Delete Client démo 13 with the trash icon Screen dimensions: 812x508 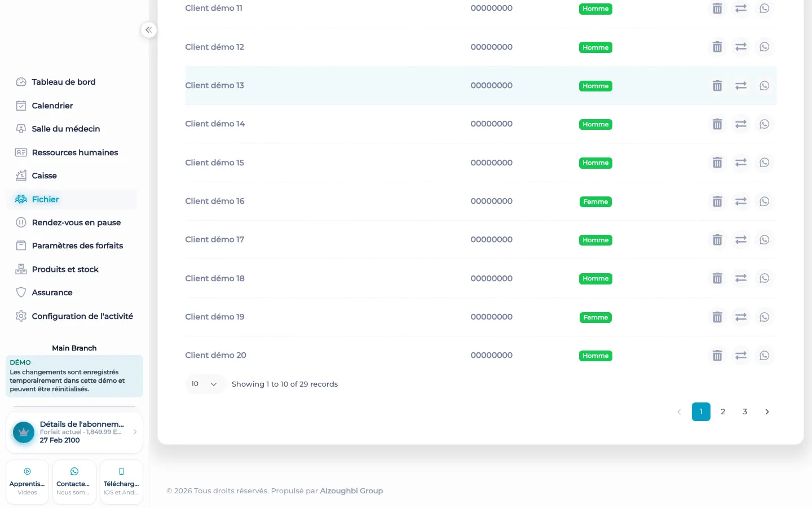[x=717, y=86]
